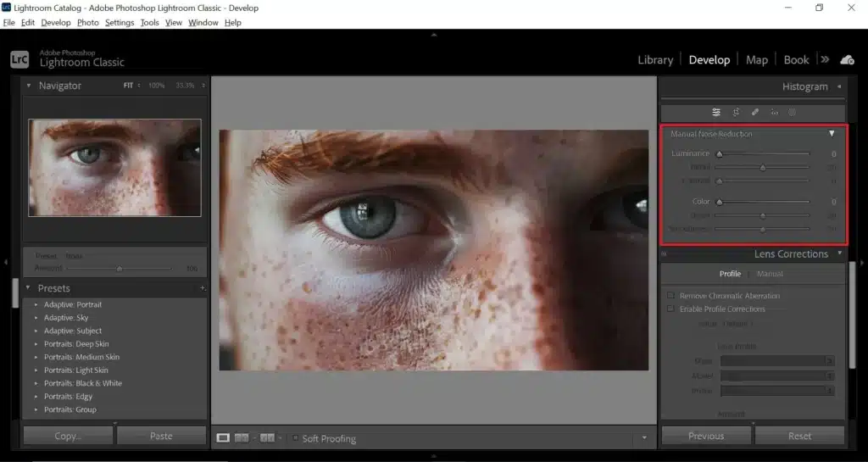The image size is (868, 462).
Task: Click the Luminance noise slider handle
Action: pos(719,153)
